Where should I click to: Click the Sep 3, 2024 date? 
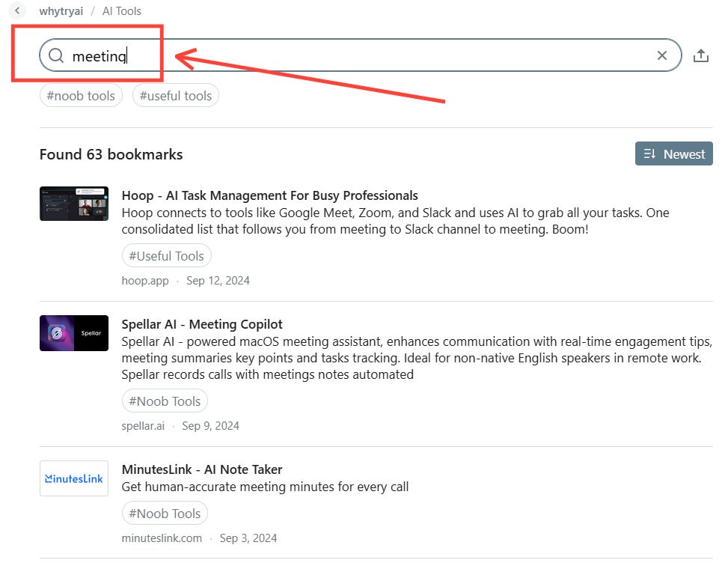point(248,538)
